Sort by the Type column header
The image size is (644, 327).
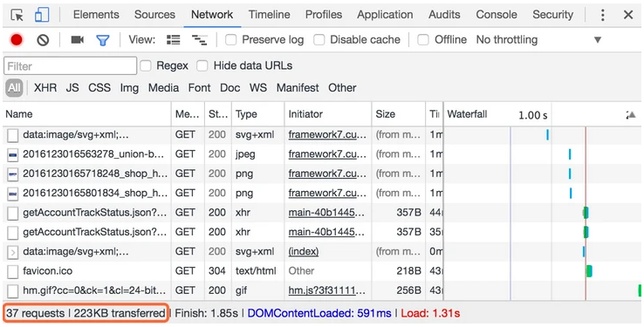point(258,114)
